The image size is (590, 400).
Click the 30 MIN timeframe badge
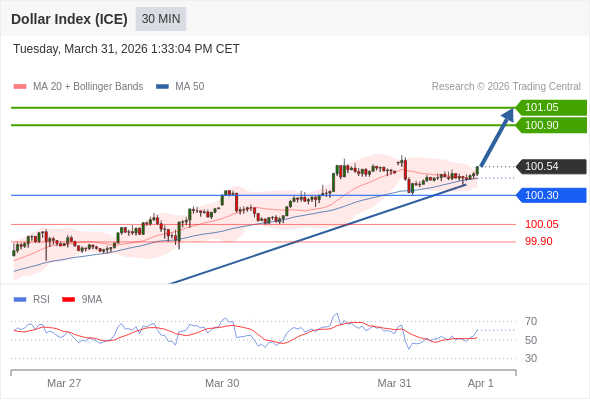click(x=161, y=19)
